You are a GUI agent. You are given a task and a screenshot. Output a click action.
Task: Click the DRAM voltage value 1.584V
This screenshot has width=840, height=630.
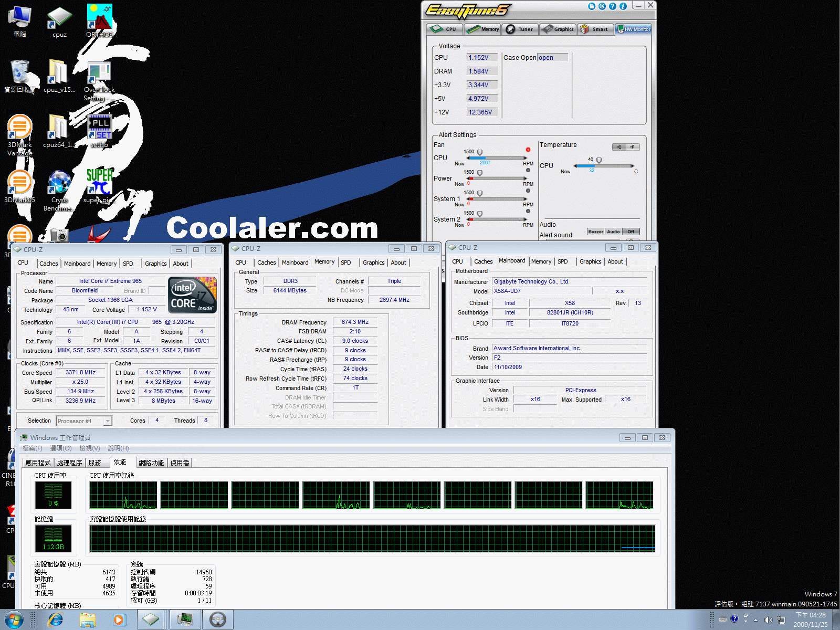(x=482, y=71)
